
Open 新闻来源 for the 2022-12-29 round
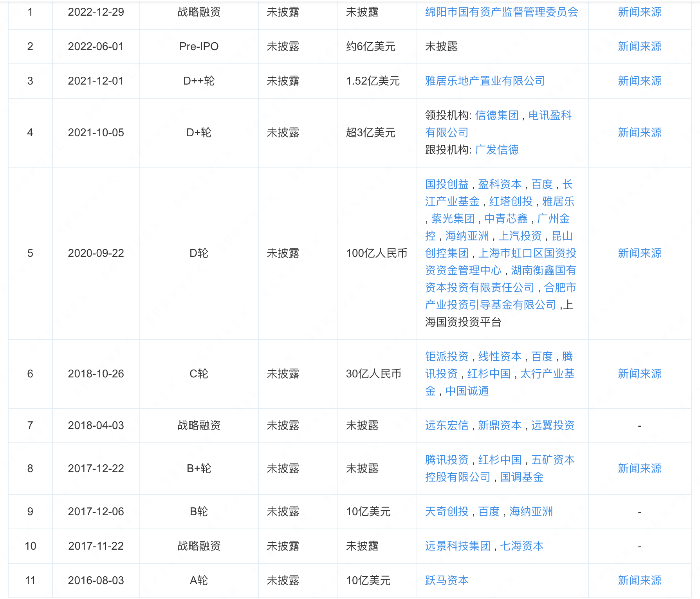639,12
